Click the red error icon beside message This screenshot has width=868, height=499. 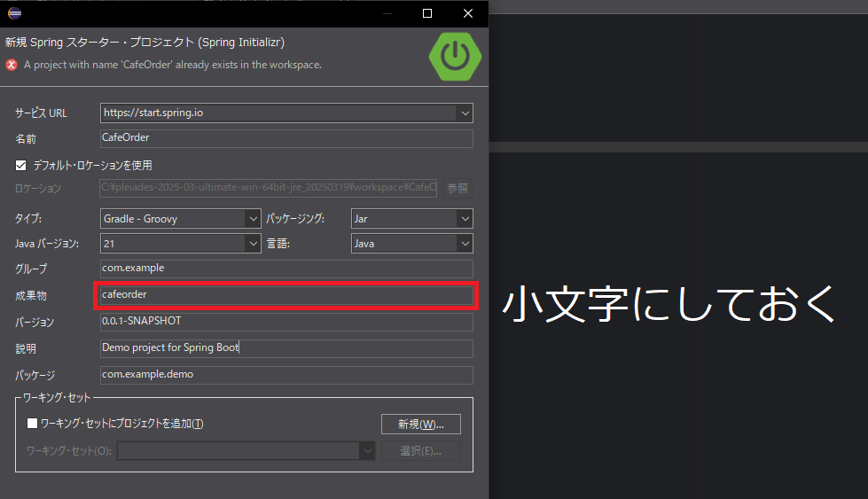pyautogui.click(x=12, y=65)
